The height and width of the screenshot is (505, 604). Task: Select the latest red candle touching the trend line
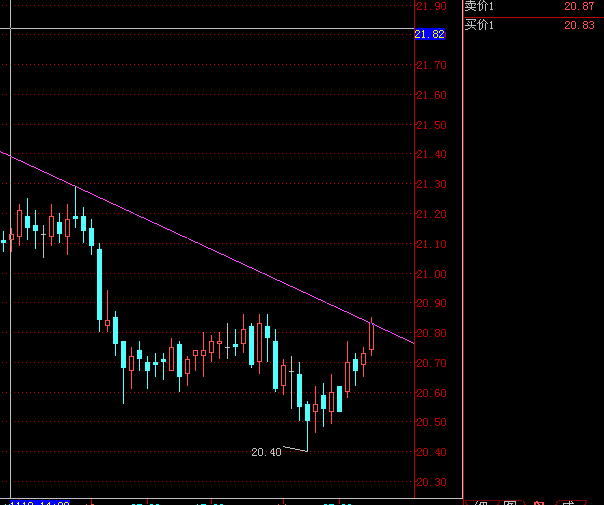pyautogui.click(x=371, y=336)
